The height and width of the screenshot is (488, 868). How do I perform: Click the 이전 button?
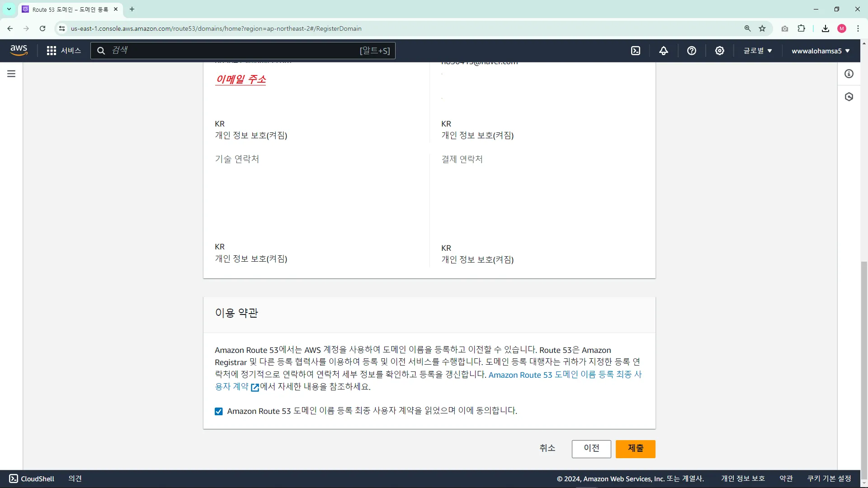pos(591,449)
